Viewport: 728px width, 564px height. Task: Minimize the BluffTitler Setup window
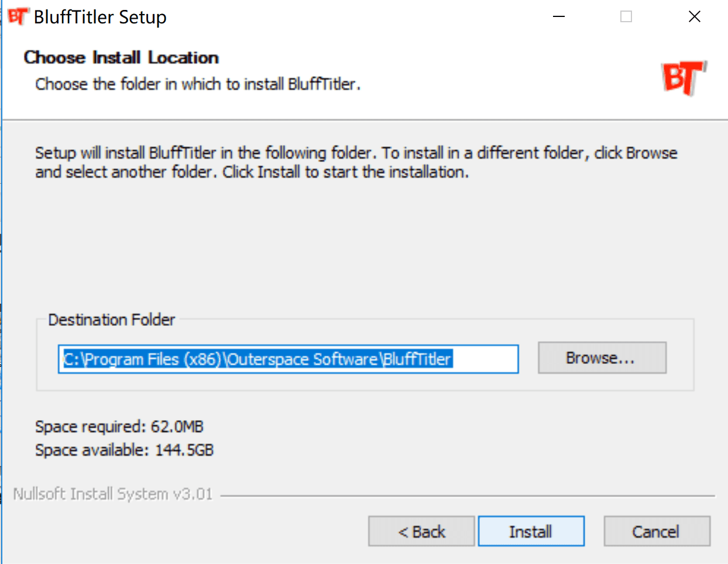pyautogui.click(x=558, y=16)
